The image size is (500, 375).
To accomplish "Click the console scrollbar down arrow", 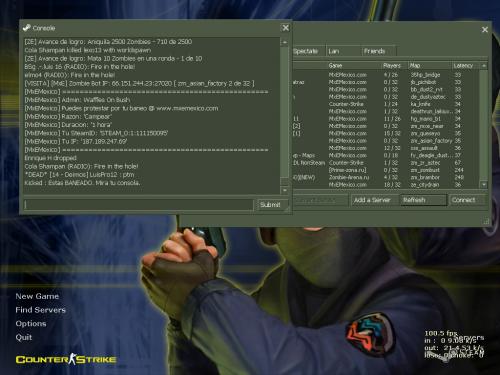I will tap(285, 190).
